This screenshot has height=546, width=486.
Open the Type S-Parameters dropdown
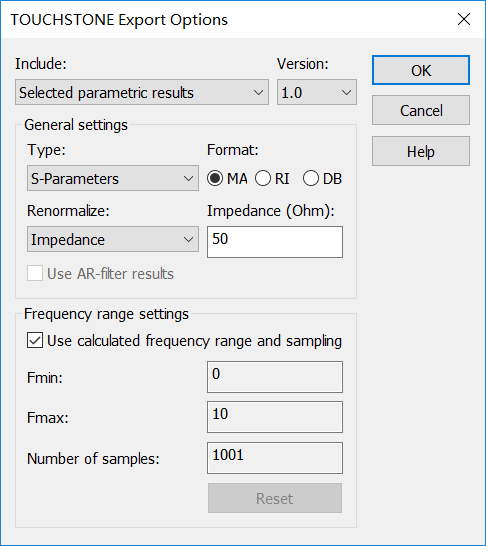(x=113, y=178)
